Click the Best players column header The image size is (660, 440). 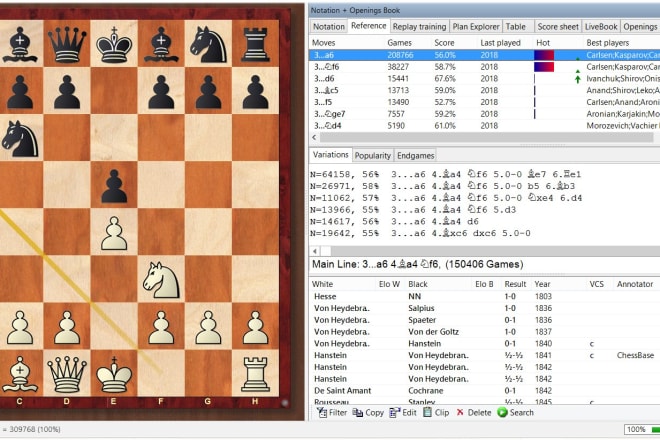[608, 43]
